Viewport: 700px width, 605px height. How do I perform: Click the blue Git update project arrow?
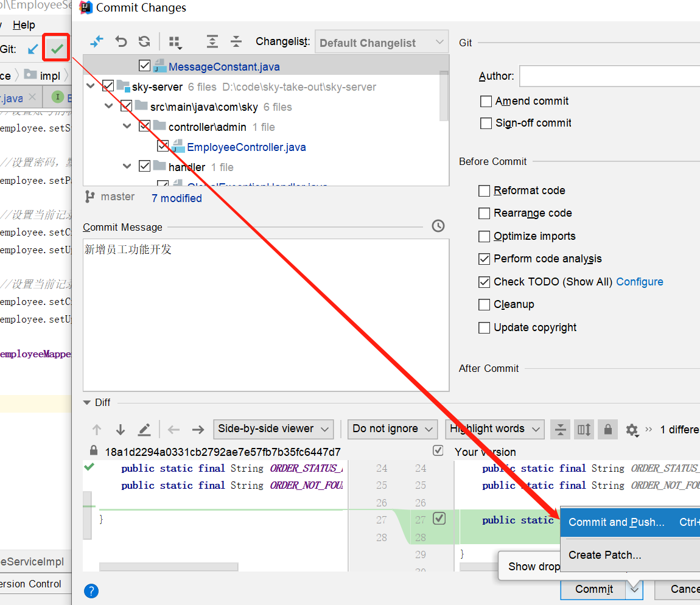click(33, 49)
